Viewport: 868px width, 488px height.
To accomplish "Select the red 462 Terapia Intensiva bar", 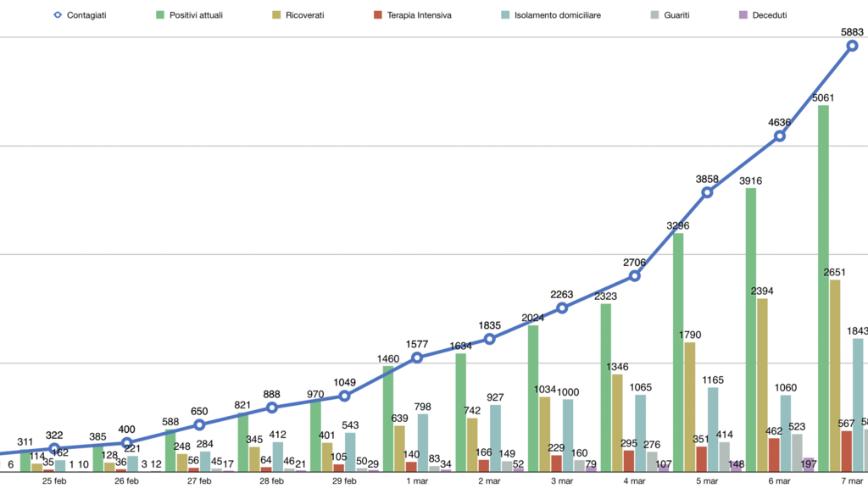I will (x=774, y=454).
